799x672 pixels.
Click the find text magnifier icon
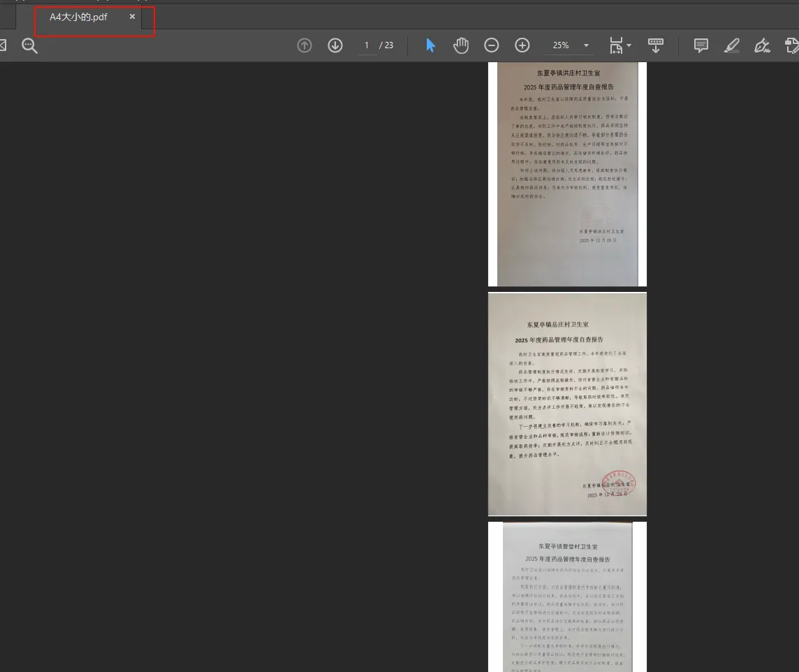coord(29,46)
